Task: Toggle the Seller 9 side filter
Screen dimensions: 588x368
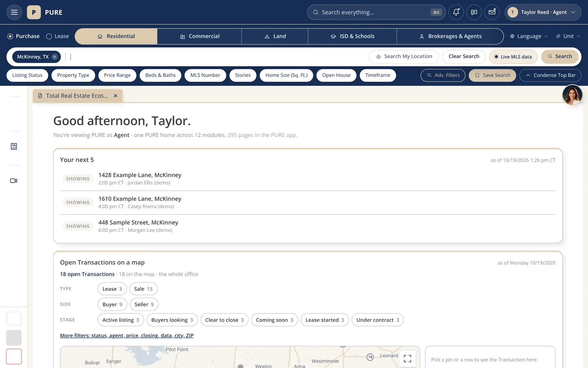Action: pyautogui.click(x=144, y=304)
